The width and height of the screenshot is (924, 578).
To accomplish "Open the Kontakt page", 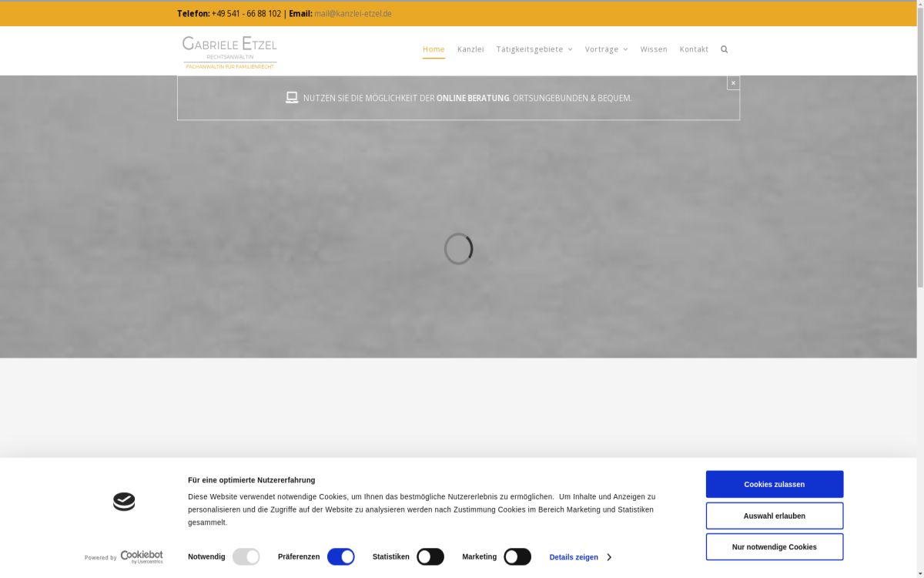I will (694, 49).
